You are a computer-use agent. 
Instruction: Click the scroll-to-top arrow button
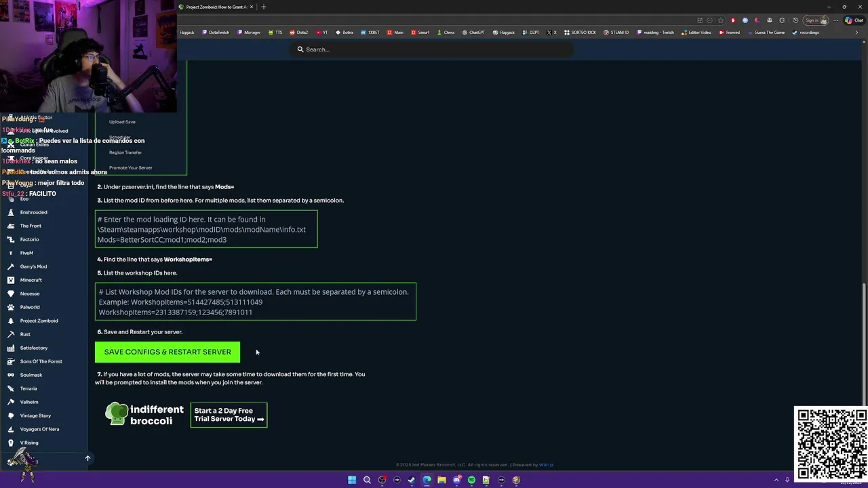point(87,458)
